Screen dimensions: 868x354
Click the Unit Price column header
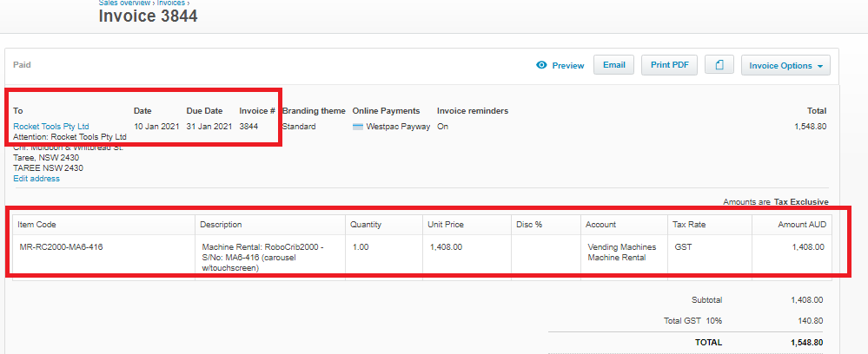467,225
